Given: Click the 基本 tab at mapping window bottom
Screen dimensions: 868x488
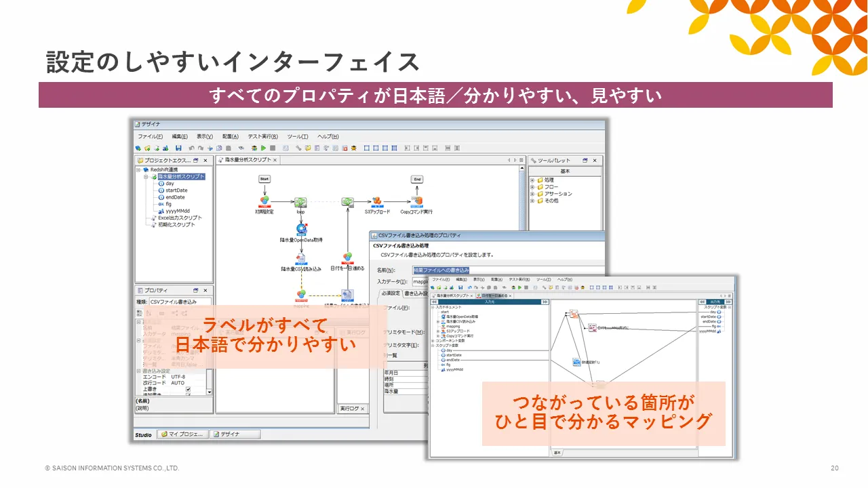Looking at the screenshot, I should click(x=557, y=452).
